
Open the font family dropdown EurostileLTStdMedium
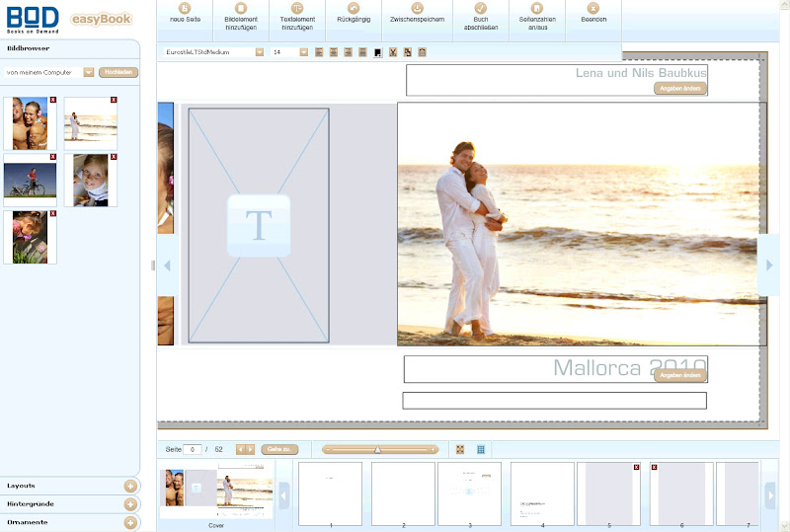pos(260,52)
